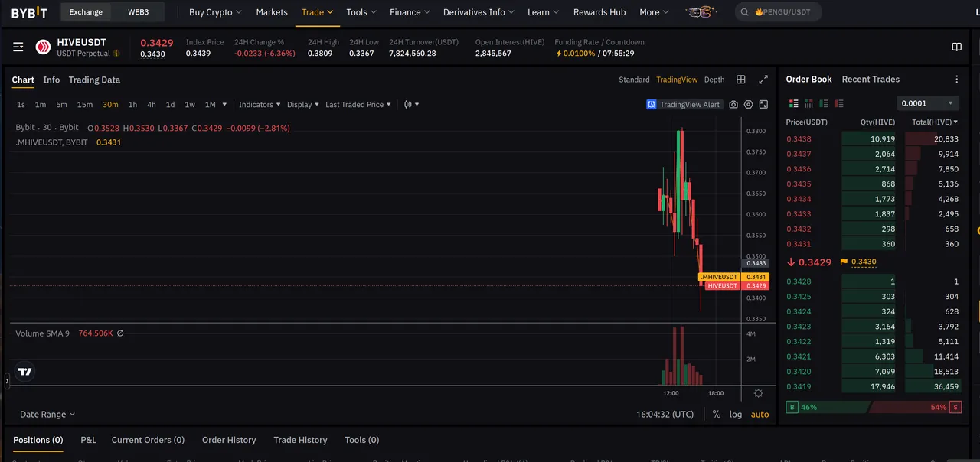Select bid price 0.3419 in order book
This screenshot has height=462, width=980.
[799, 387]
